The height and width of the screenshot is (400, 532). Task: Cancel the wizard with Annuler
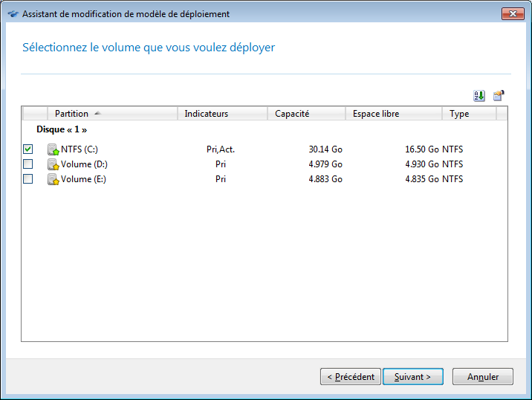[x=483, y=376]
